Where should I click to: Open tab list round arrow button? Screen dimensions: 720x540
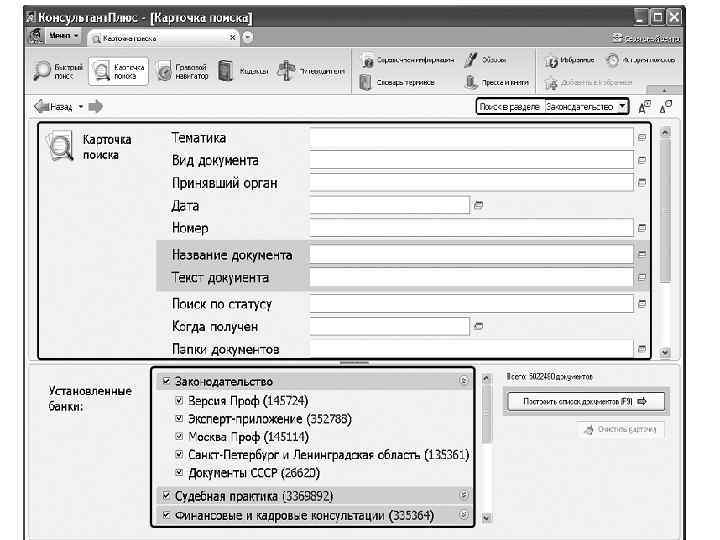click(248, 37)
